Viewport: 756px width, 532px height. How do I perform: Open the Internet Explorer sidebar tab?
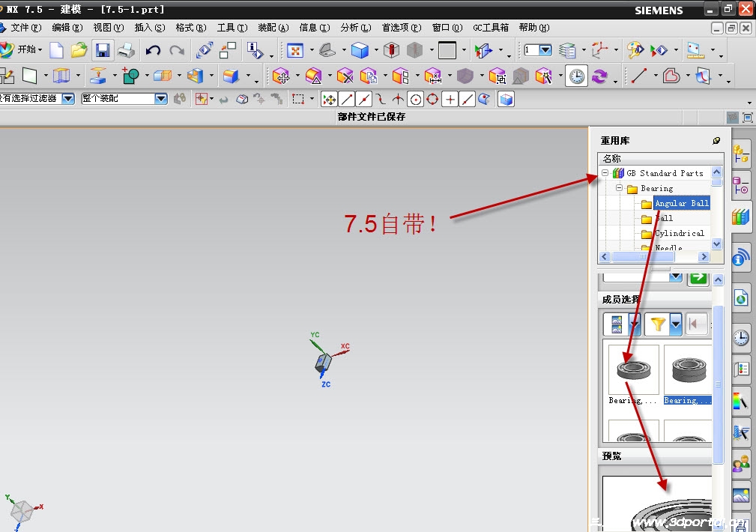(741, 298)
